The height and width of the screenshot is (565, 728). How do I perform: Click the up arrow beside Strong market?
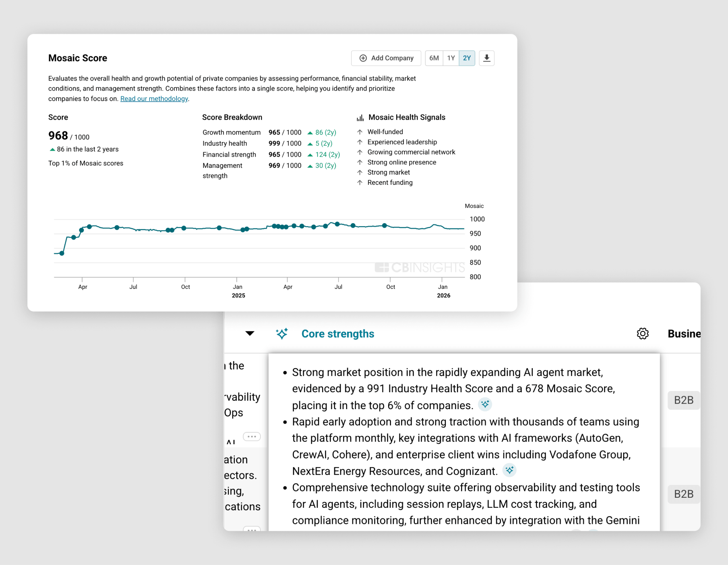coord(360,172)
